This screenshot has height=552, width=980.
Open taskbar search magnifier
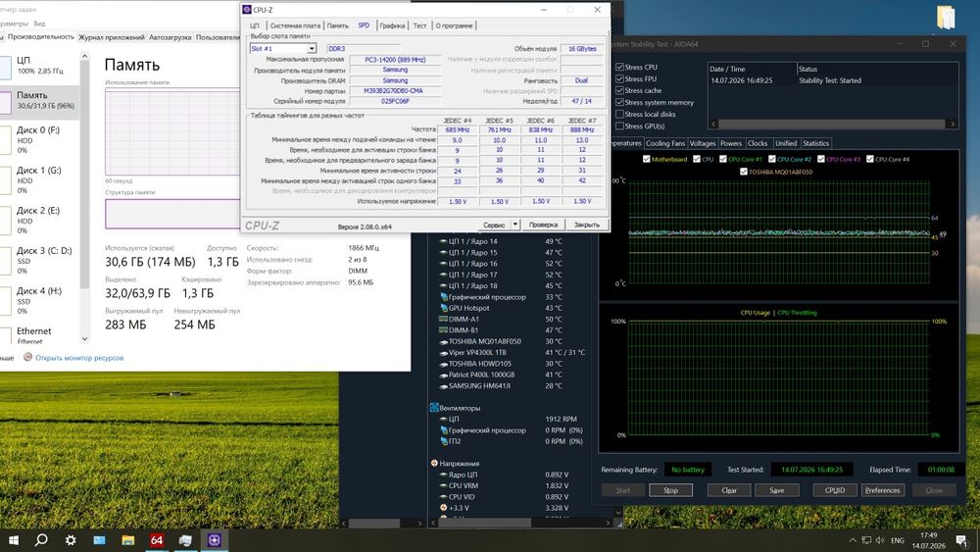41,540
